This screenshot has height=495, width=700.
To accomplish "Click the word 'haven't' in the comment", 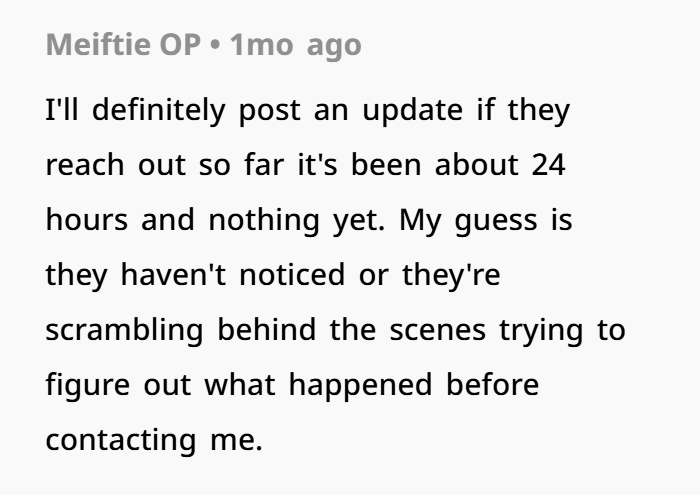I will [173, 275].
